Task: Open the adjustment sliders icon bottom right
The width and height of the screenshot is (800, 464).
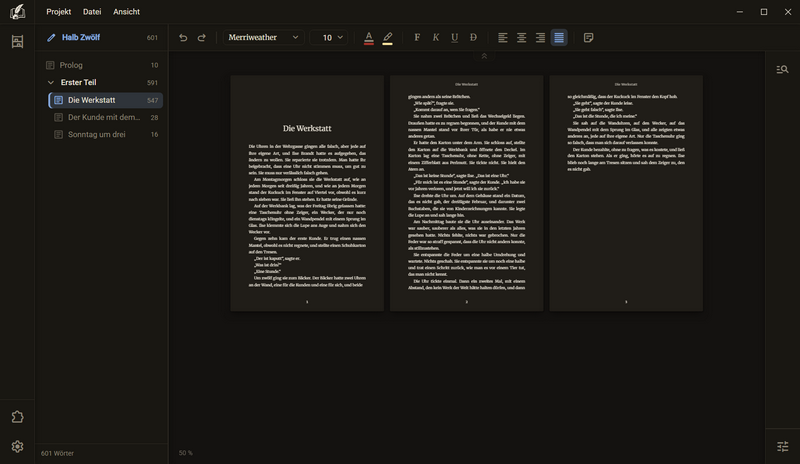Action: click(x=782, y=447)
